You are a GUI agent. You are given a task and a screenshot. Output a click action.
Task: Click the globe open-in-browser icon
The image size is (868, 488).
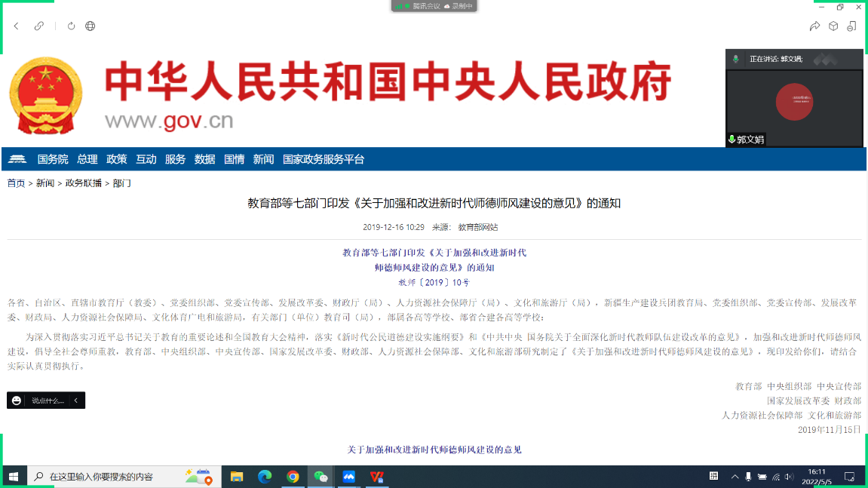90,26
